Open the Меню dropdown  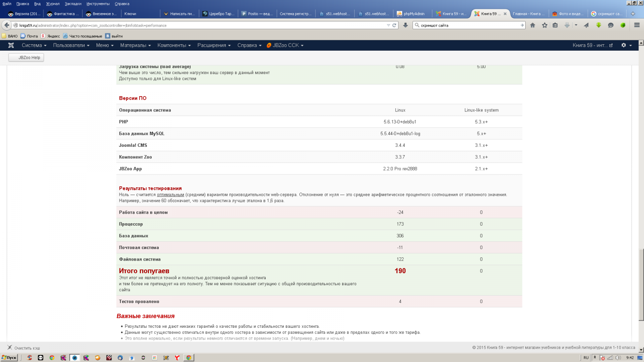pos(105,45)
